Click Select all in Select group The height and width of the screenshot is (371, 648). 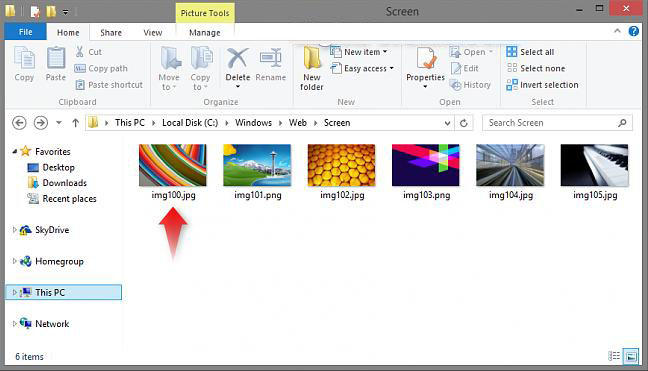point(530,52)
